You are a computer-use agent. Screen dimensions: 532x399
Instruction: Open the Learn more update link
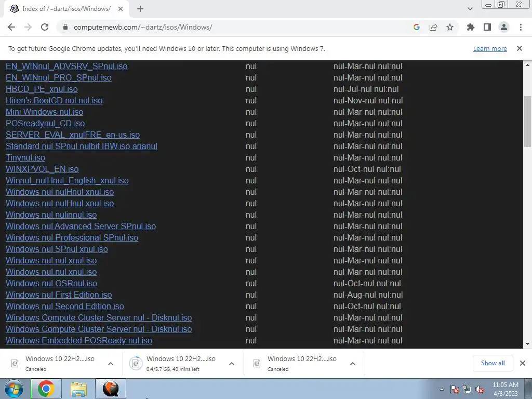[490, 48]
